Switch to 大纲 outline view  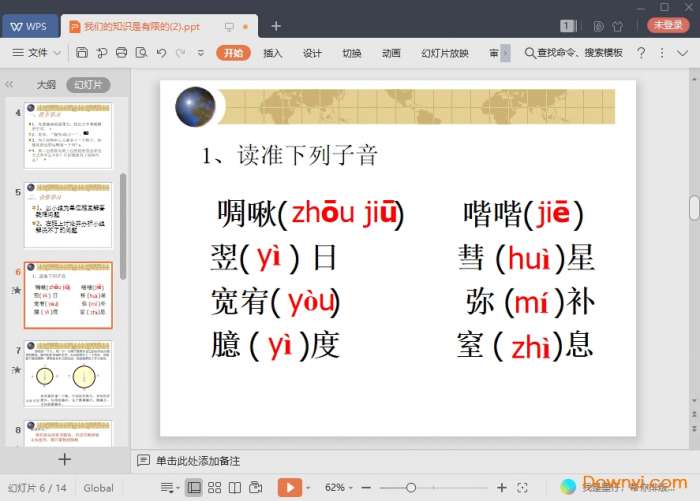coord(46,84)
